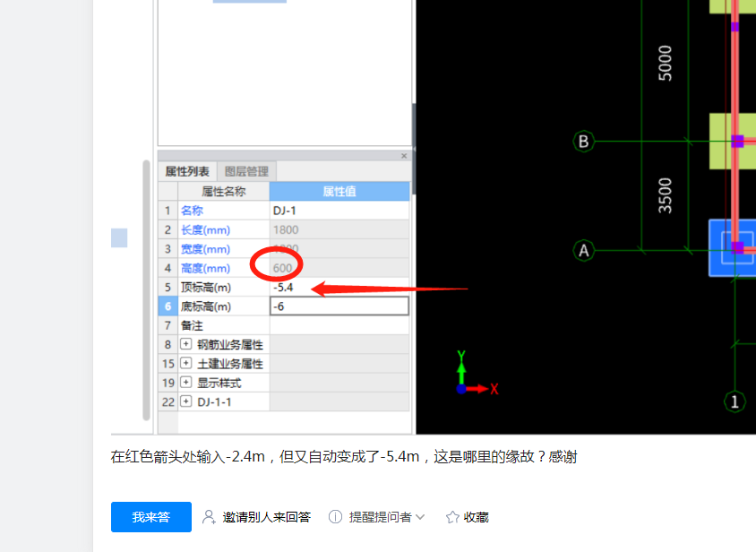Expand the 钢筋业务属性 row

(185, 344)
